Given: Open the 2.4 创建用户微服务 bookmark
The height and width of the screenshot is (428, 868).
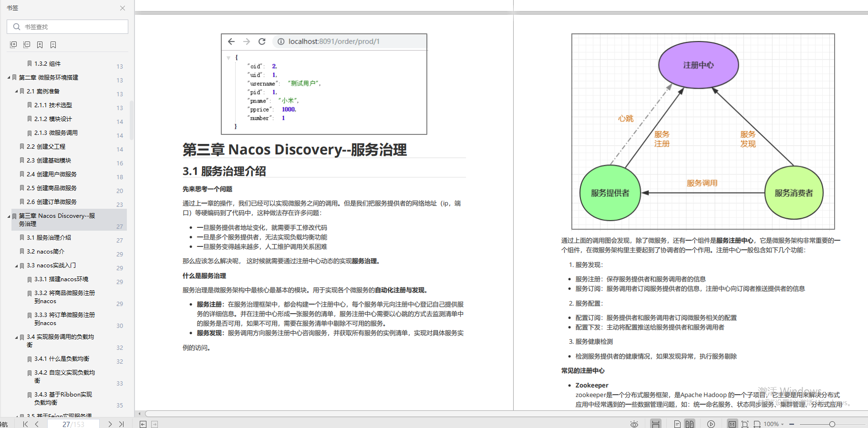Looking at the screenshot, I should pyautogui.click(x=52, y=174).
